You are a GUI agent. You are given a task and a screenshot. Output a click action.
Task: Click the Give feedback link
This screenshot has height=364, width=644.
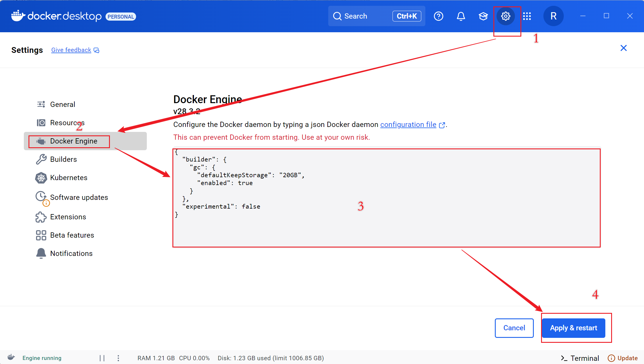71,50
